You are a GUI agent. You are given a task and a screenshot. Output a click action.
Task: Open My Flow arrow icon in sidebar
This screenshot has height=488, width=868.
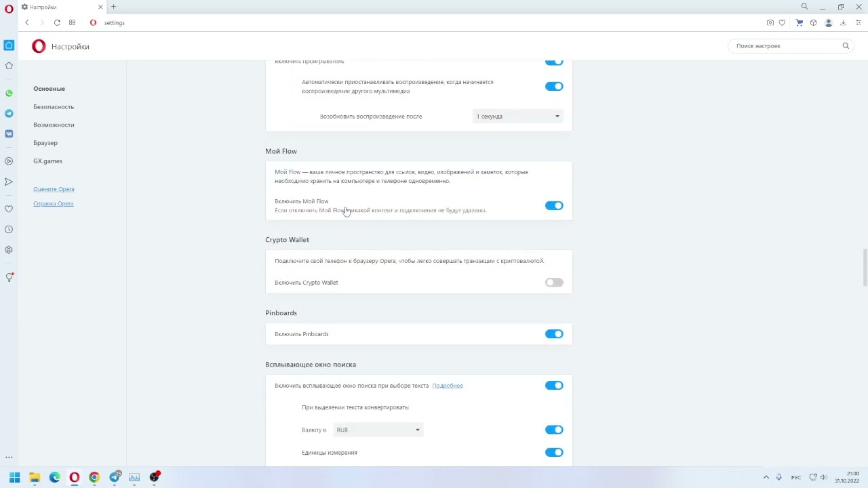tap(9, 182)
